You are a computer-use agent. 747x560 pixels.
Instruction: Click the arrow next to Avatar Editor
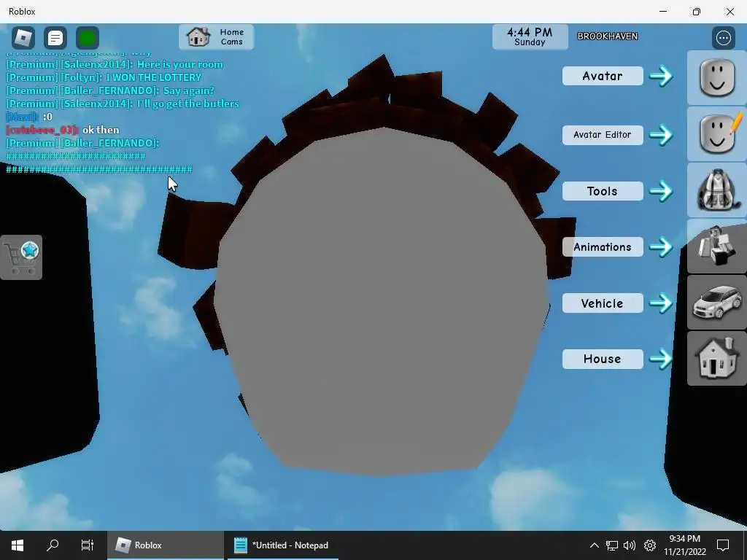(661, 135)
